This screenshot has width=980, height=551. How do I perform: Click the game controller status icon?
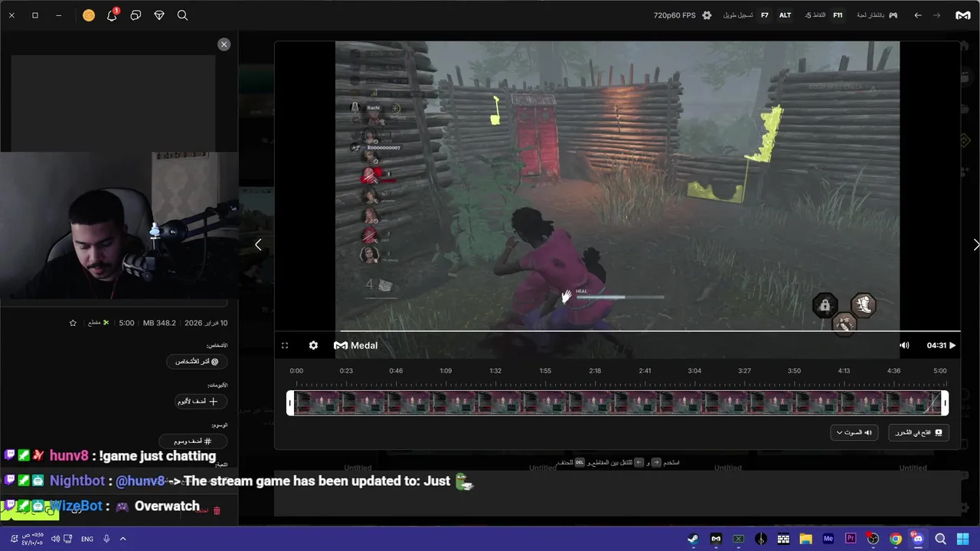[893, 15]
